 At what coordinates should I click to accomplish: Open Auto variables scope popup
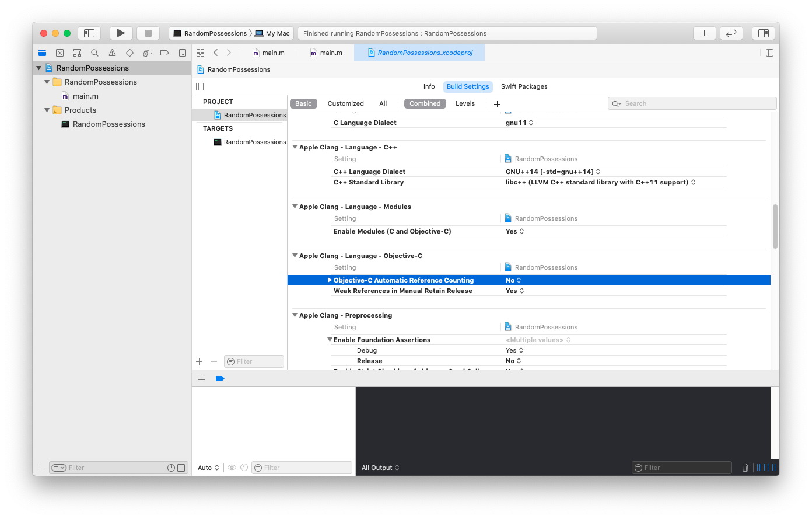(208, 468)
